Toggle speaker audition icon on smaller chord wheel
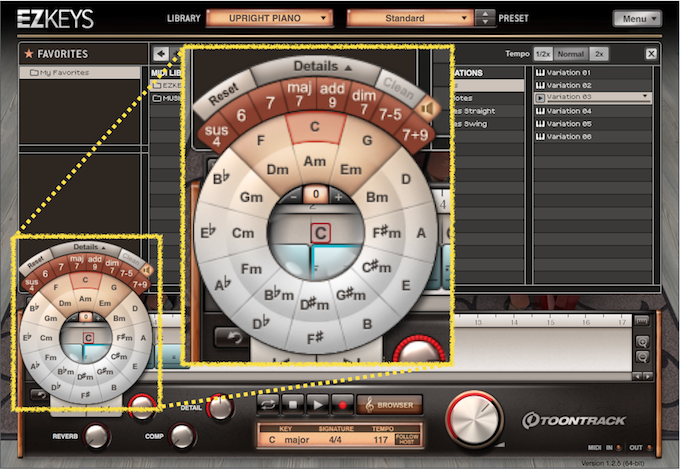 click(147, 270)
